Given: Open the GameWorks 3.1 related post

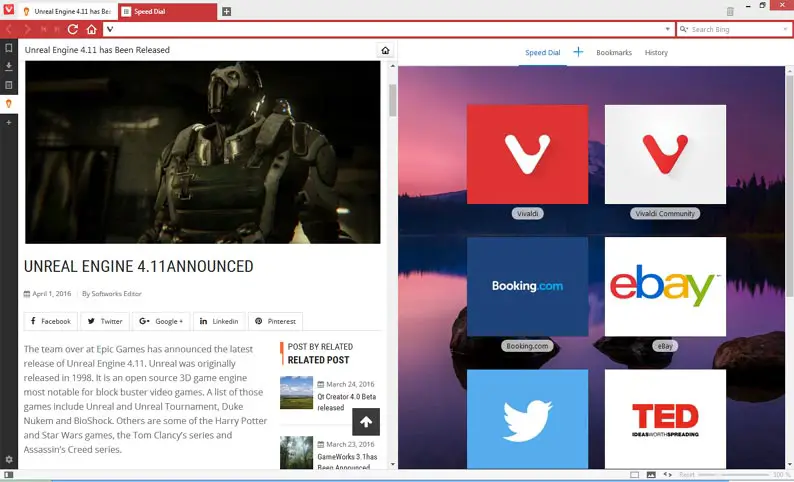Looking at the screenshot, I should (x=347, y=461).
